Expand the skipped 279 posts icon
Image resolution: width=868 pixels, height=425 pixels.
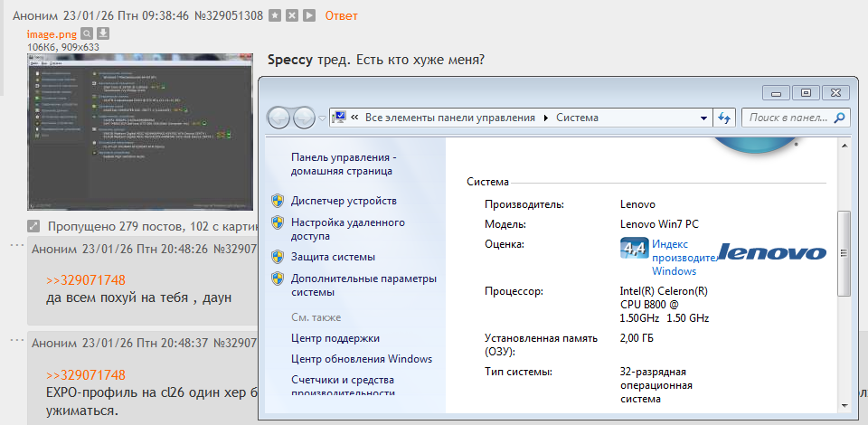(33, 226)
